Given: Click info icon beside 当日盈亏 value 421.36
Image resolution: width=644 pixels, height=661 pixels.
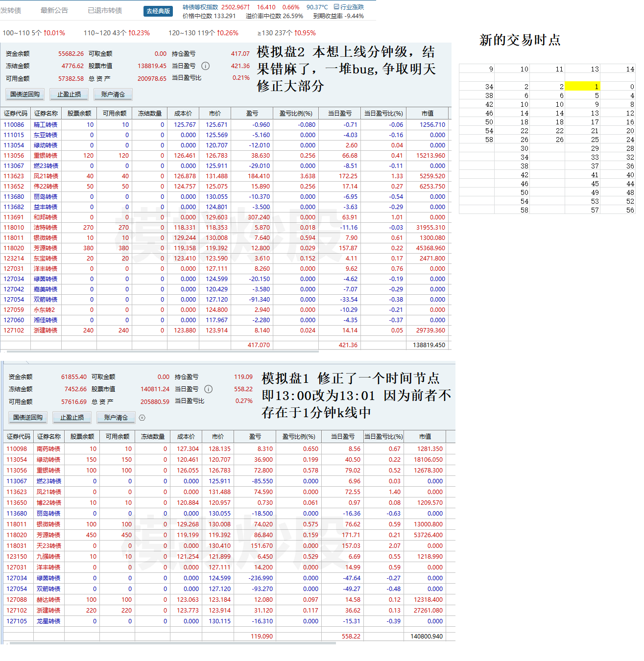Looking at the screenshot, I should click(x=206, y=66).
